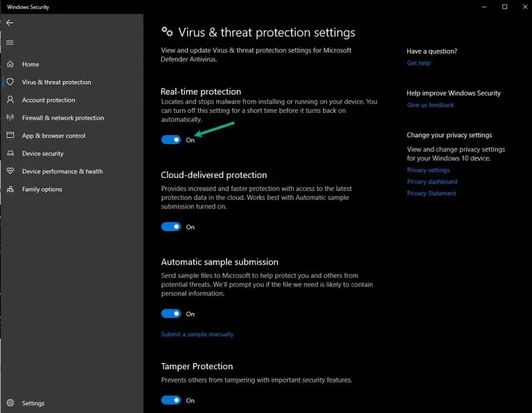Expand the hamburger navigation menu icon

tap(10, 42)
